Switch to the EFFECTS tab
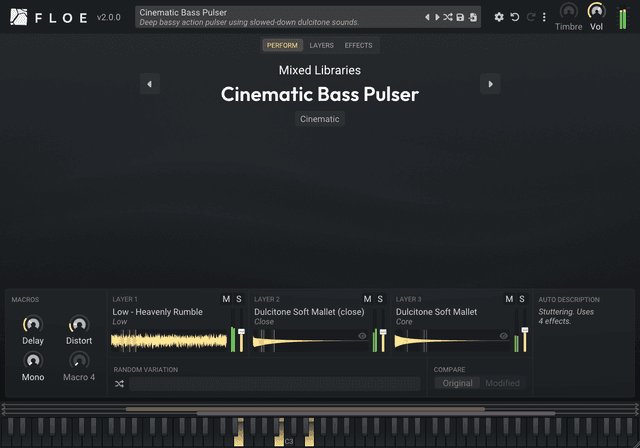 (x=358, y=45)
